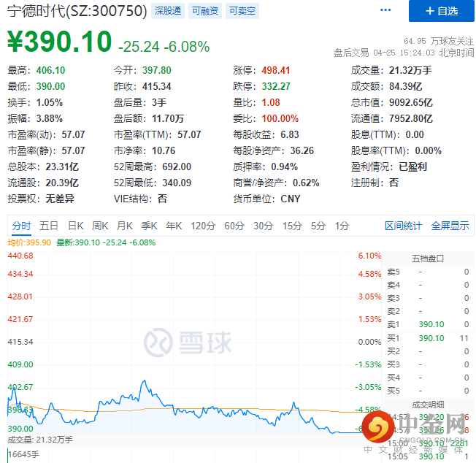Select the 15分 interval tab

(292, 226)
